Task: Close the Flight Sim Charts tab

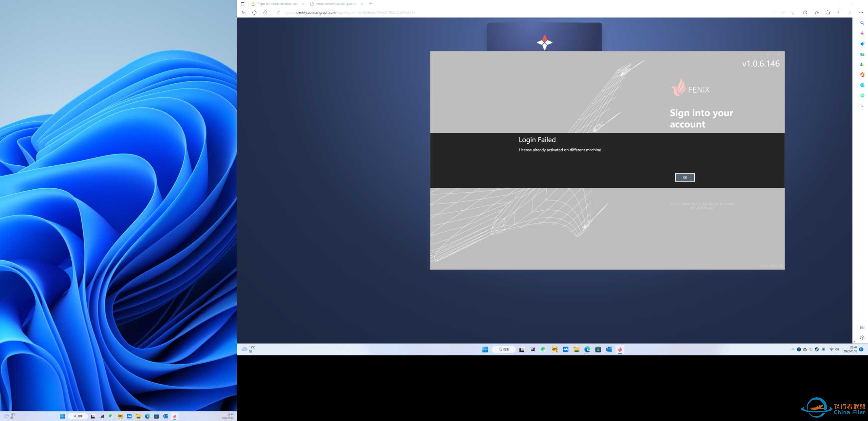Action: click(x=303, y=4)
